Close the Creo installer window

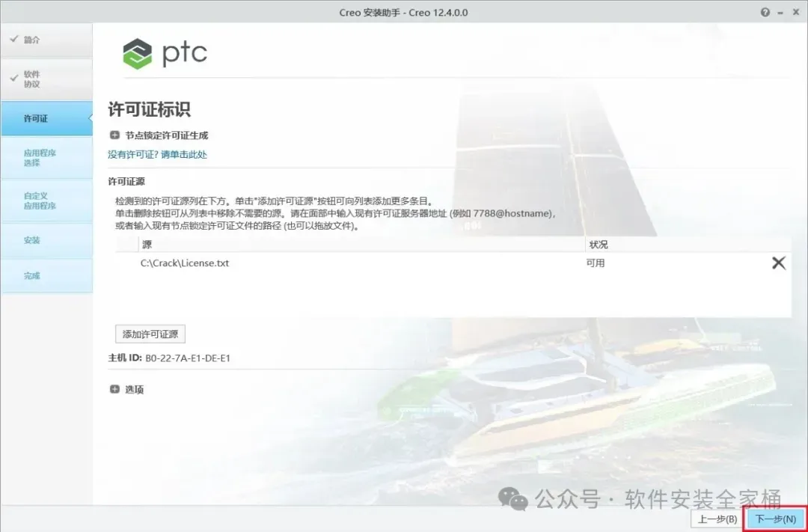795,13
